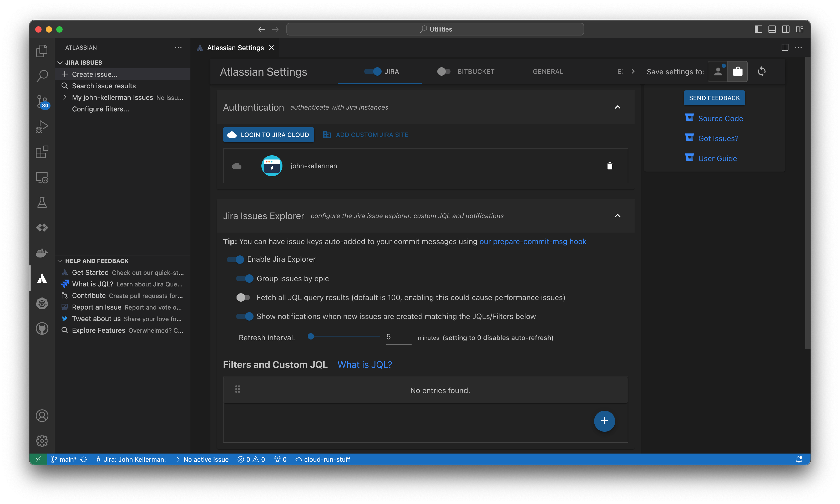Turn off Group issues by epic
The height and width of the screenshot is (504, 840).
tap(244, 279)
